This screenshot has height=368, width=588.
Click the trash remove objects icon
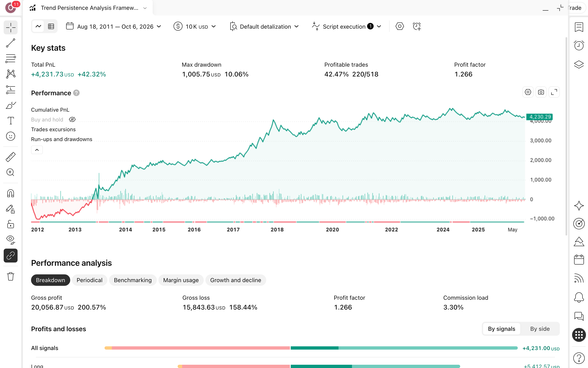tap(10, 276)
